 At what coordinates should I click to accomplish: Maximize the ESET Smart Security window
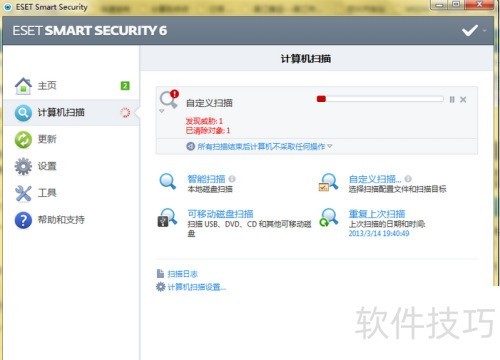456,5
